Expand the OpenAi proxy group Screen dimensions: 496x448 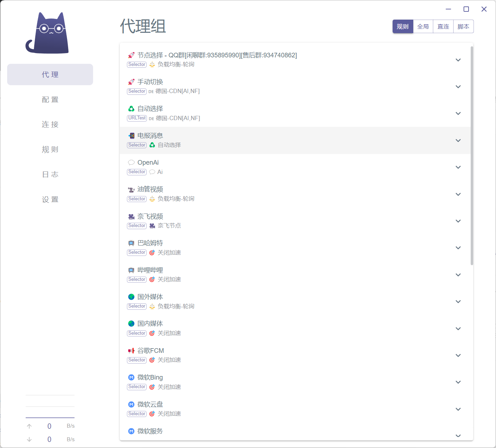[x=458, y=167]
